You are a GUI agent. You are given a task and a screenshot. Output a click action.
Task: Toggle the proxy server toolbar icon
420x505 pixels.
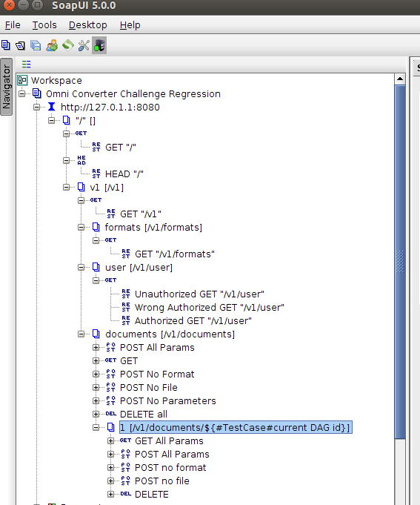point(99,45)
